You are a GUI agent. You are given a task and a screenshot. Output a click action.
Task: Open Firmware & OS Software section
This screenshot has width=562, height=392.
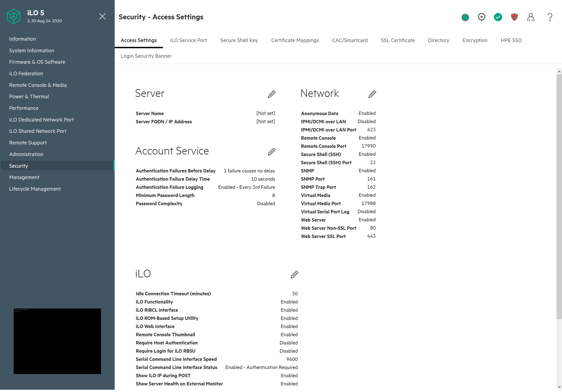click(x=37, y=62)
